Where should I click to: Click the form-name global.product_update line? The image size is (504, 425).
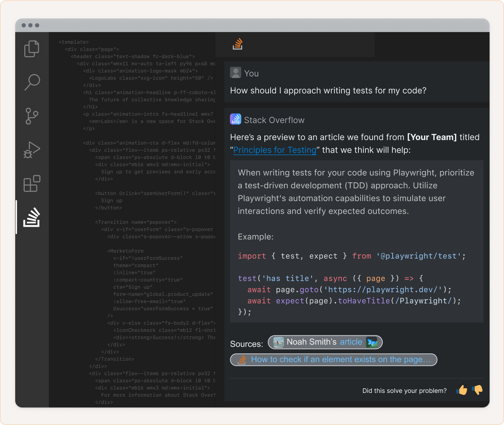[163, 294]
